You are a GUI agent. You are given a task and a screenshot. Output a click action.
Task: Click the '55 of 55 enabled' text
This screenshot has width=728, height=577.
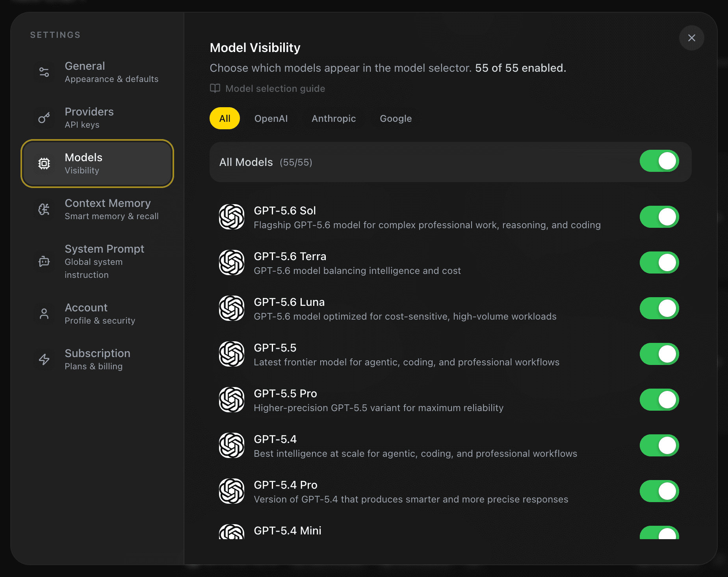[x=520, y=68]
